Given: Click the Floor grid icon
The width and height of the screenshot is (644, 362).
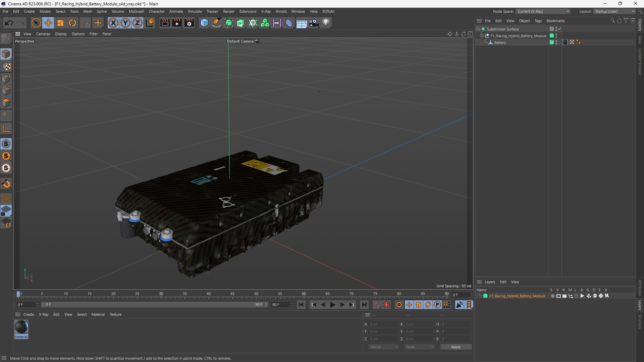Looking at the screenshot, I should pos(302,23).
